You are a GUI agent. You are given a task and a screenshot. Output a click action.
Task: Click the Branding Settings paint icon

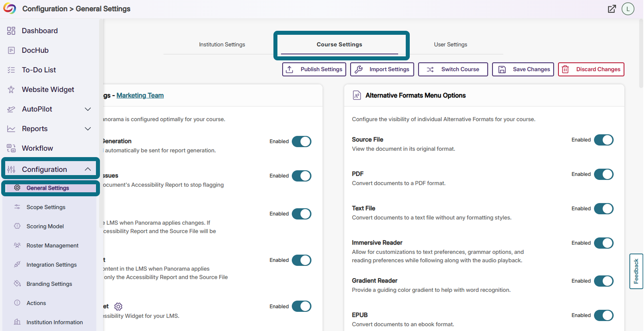pyautogui.click(x=17, y=283)
